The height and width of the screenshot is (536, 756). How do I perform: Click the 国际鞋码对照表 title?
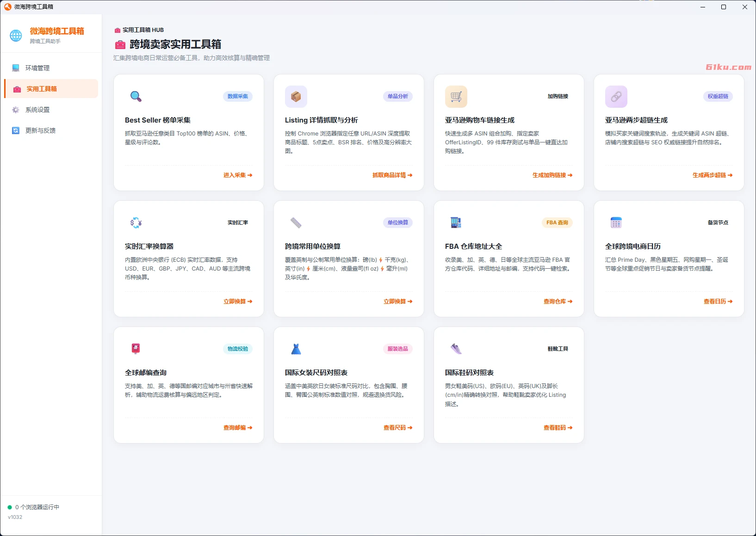pyautogui.click(x=469, y=373)
